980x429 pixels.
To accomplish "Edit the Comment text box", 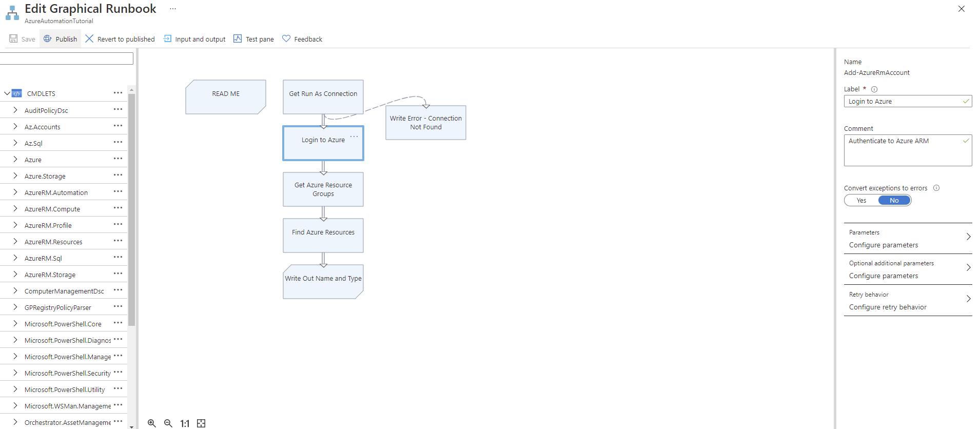I will click(x=908, y=150).
